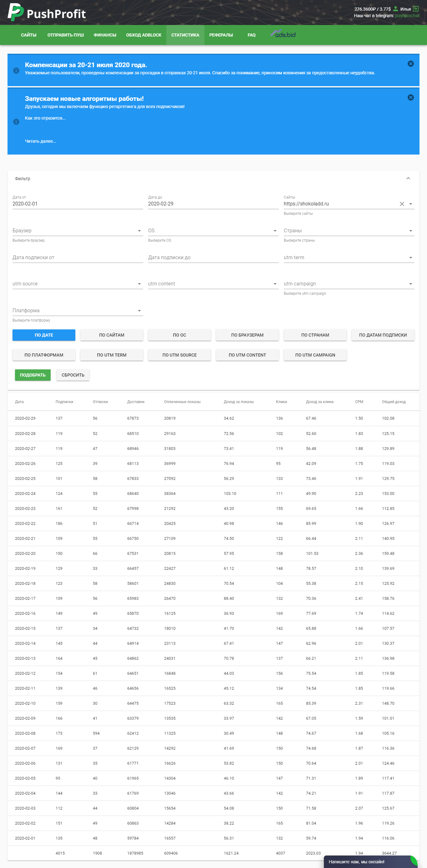Focus the Дата подписки до field

click(213, 258)
